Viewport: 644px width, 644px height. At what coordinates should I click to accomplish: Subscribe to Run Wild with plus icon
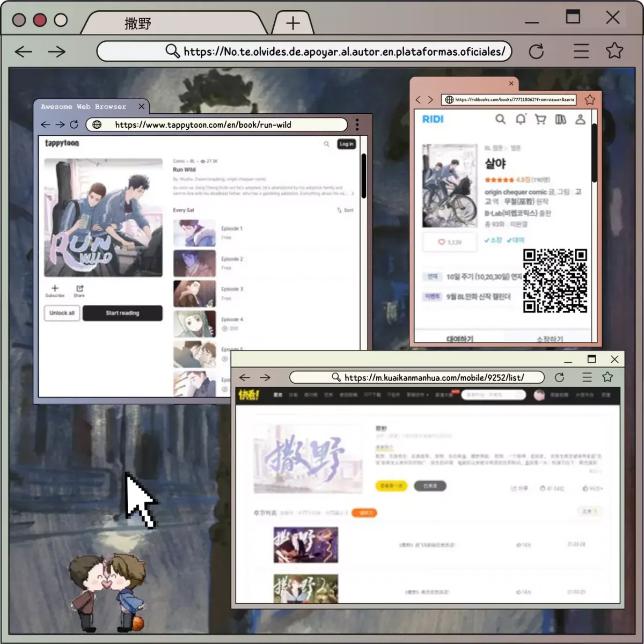coord(55,291)
